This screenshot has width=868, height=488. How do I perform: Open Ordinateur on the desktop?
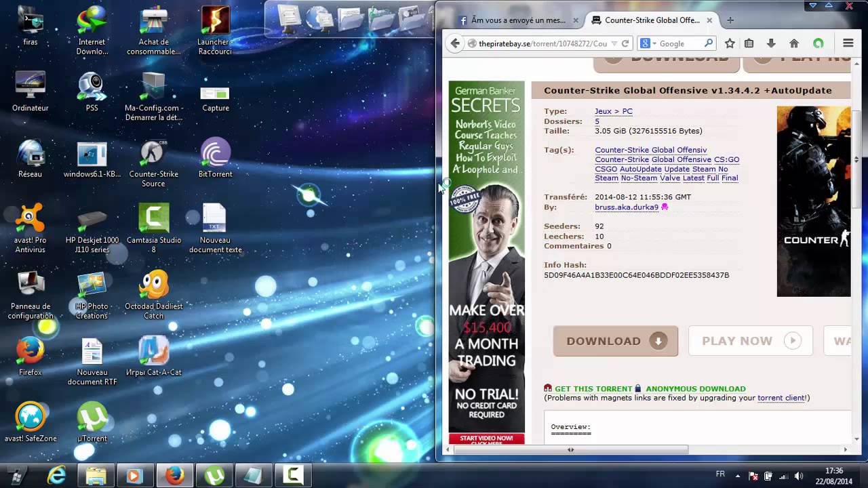[x=30, y=91]
